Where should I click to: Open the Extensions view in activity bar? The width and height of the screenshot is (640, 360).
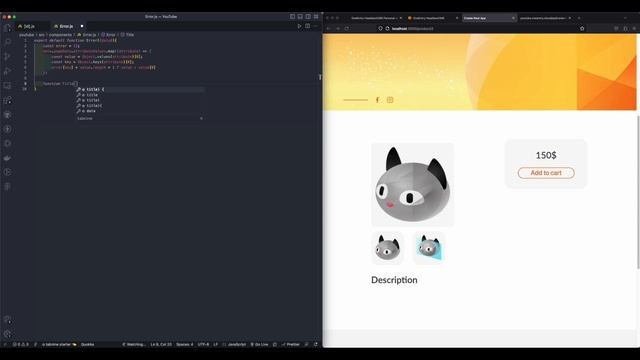click(7, 100)
